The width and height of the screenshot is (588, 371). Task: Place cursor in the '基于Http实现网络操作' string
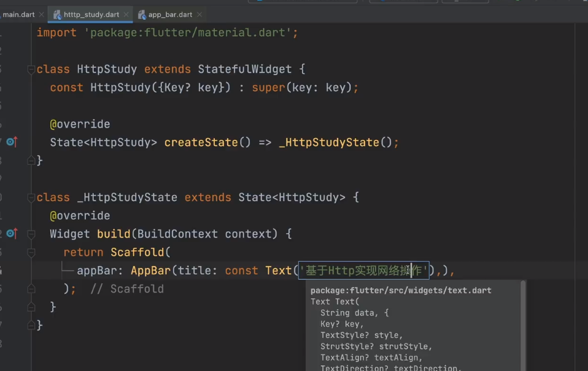[x=363, y=270]
